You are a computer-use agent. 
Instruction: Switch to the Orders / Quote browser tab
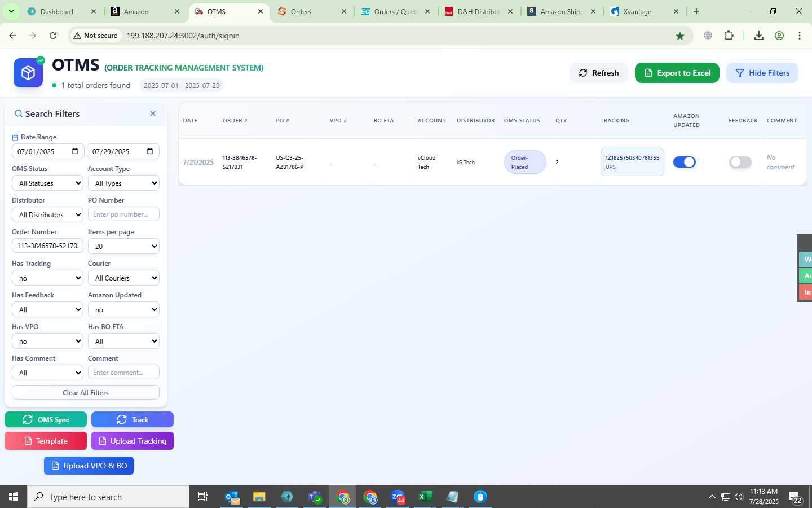tap(395, 11)
